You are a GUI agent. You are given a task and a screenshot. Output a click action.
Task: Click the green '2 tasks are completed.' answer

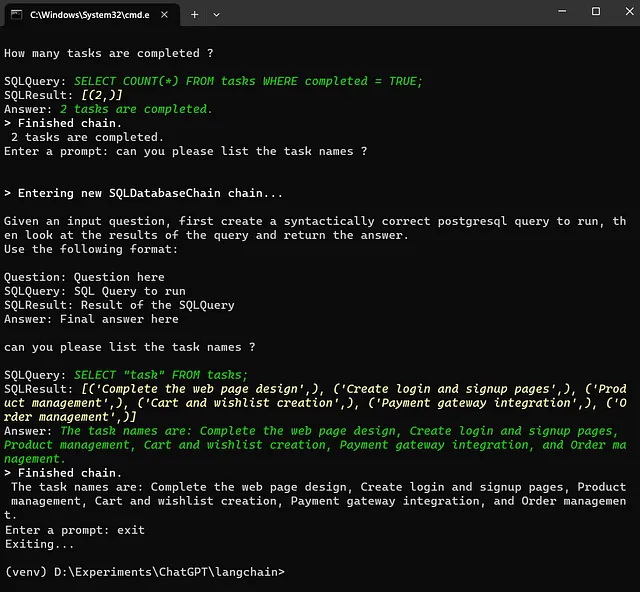(136, 109)
